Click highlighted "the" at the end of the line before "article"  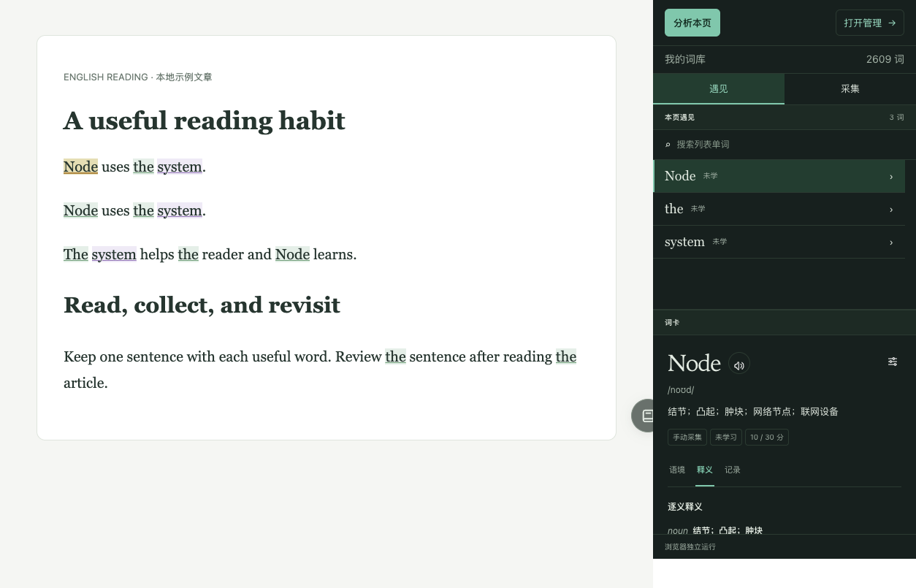(566, 356)
